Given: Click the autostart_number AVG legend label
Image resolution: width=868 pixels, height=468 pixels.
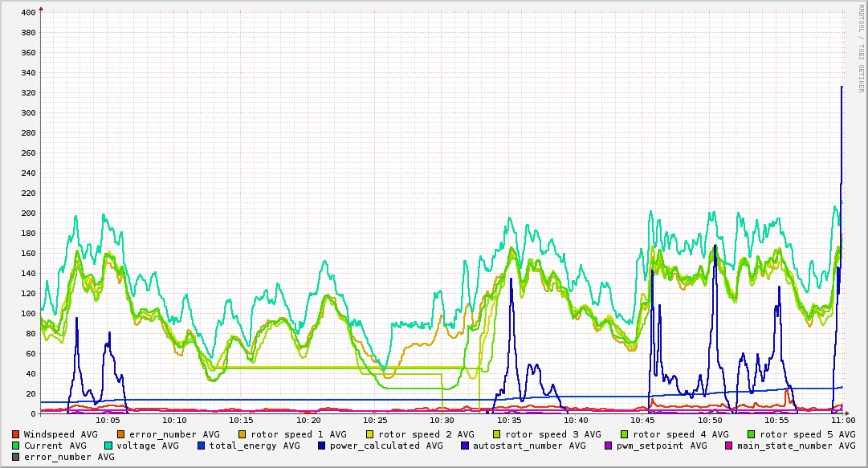Looking at the screenshot, I should [530, 446].
